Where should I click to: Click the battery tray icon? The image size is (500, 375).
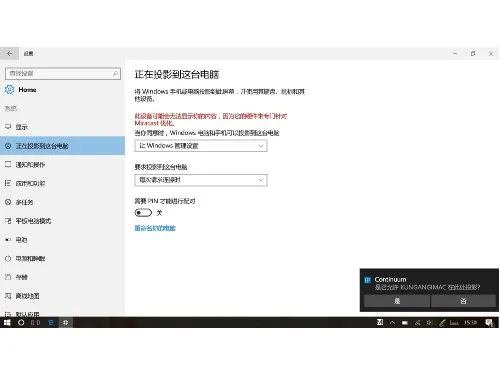pyautogui.click(x=405, y=323)
